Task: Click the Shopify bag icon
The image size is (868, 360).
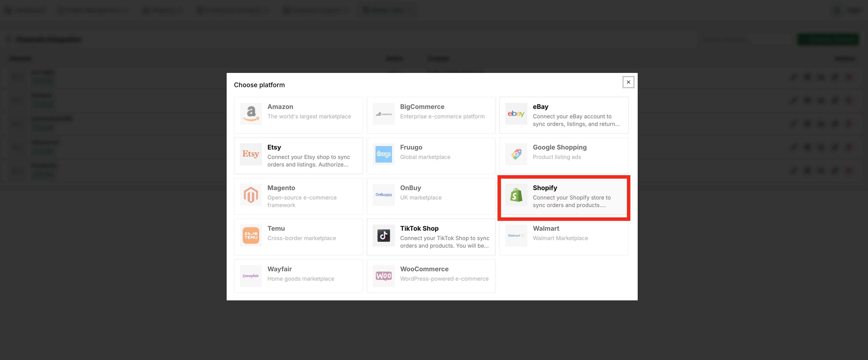Action: point(516,195)
